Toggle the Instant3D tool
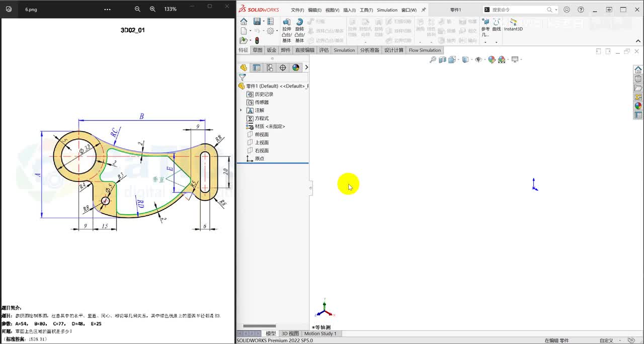 pyautogui.click(x=513, y=25)
